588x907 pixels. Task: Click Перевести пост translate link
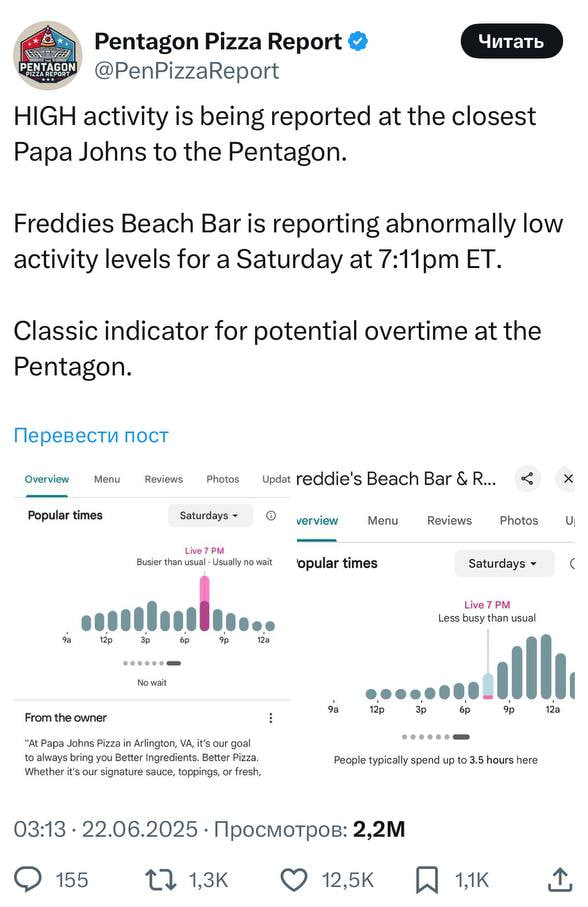click(91, 436)
